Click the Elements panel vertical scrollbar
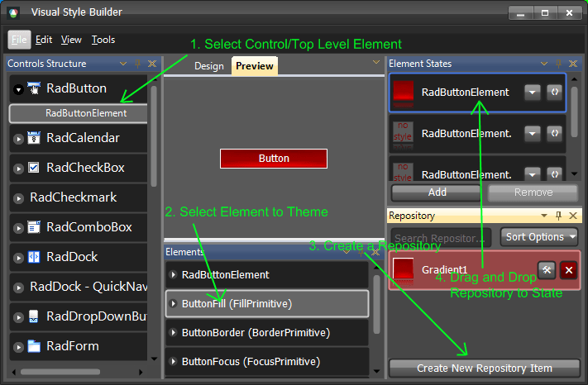The width and height of the screenshot is (588, 385). point(377,305)
